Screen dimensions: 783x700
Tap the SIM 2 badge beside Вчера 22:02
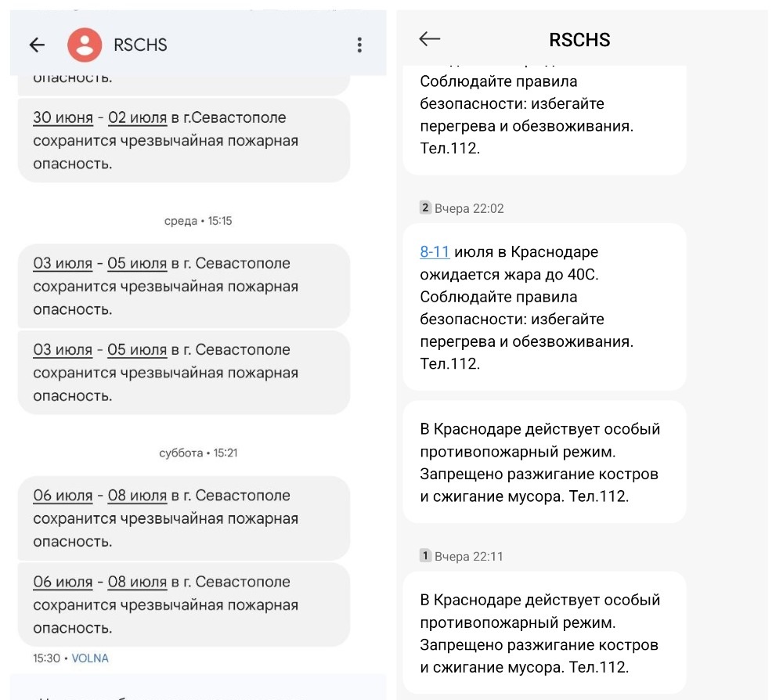pos(425,207)
